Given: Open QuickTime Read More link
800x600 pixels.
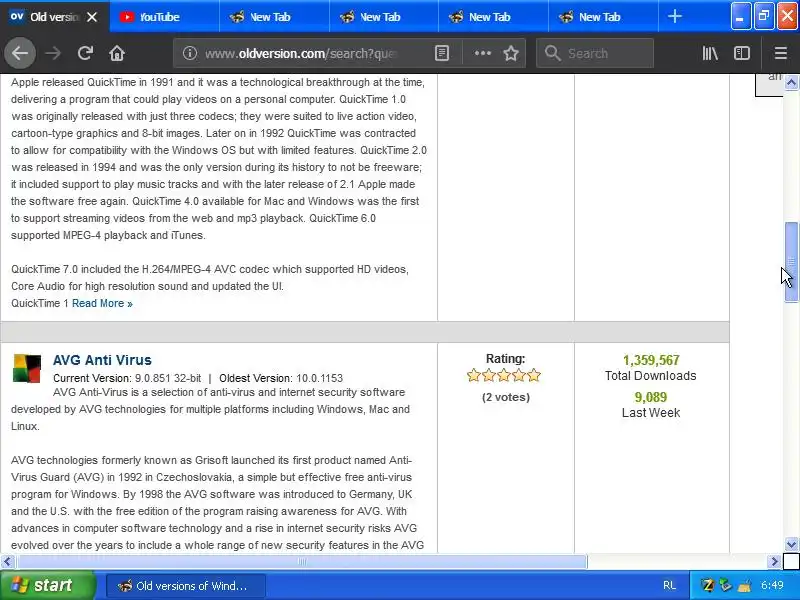Looking at the screenshot, I should tap(102, 304).
